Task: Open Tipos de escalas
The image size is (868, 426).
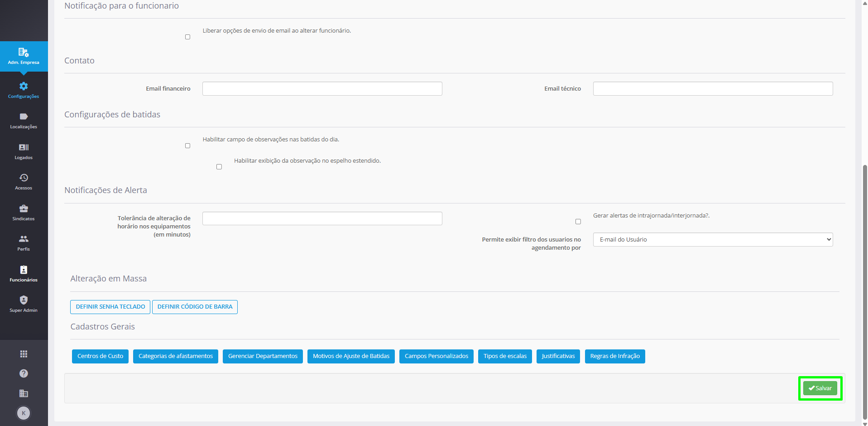Action: click(505, 356)
